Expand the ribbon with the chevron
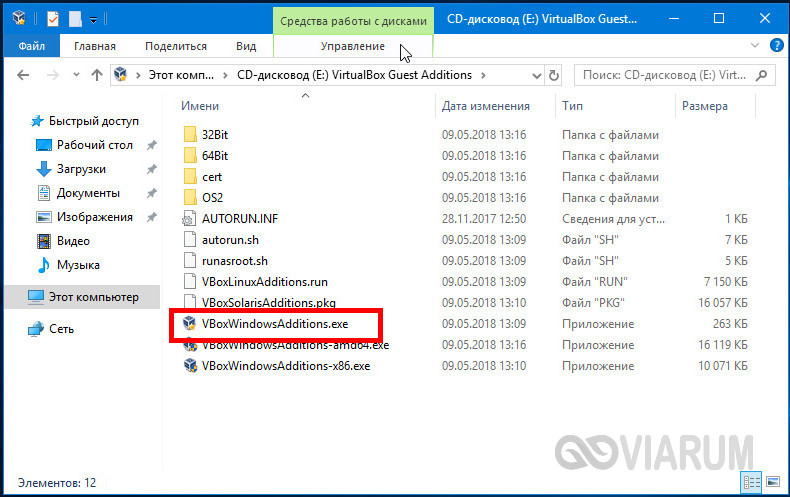Viewport: 790px width, 497px height. (x=755, y=45)
